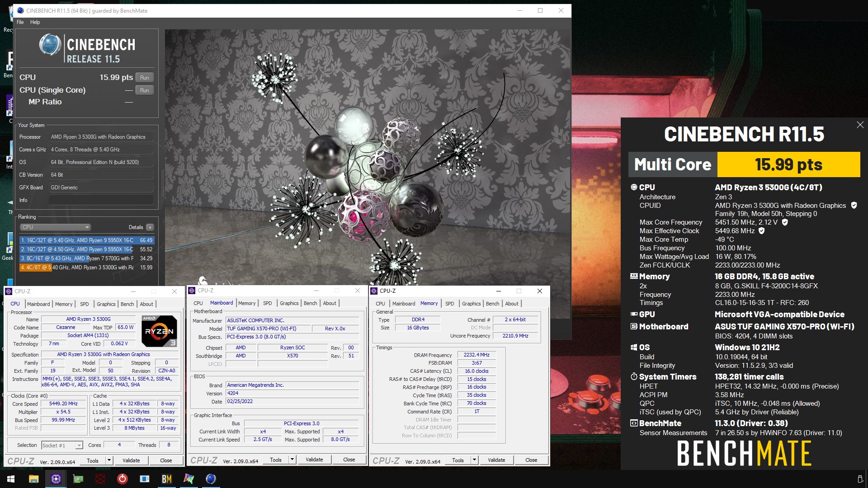868x488 pixels.
Task: Click the red atom-shaped taskbar icon
Action: [x=100, y=479]
